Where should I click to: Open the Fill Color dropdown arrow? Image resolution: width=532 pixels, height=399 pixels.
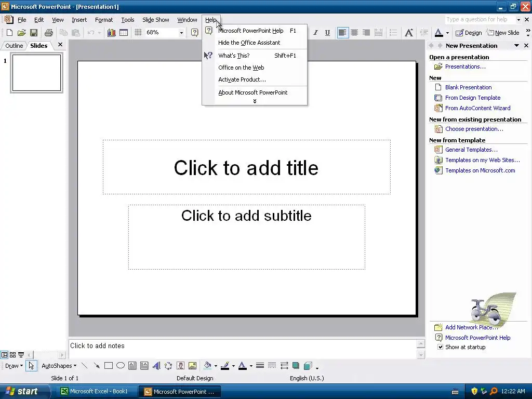pyautogui.click(x=216, y=366)
